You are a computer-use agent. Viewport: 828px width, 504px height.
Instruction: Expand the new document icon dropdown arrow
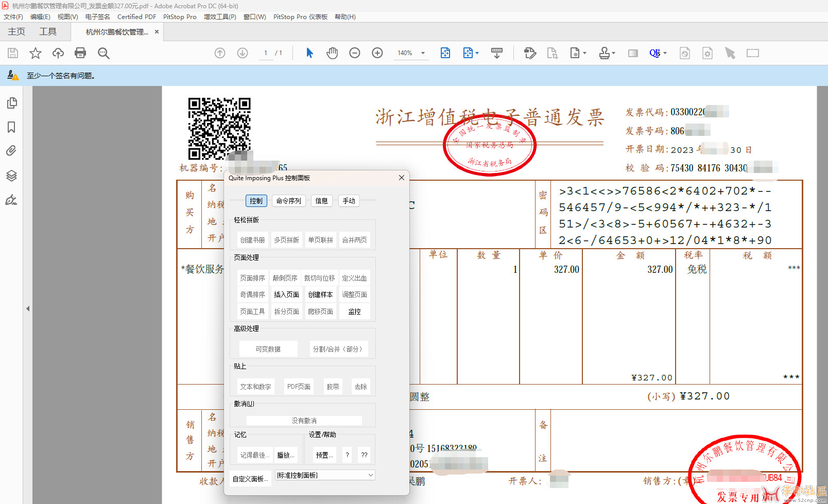point(584,53)
